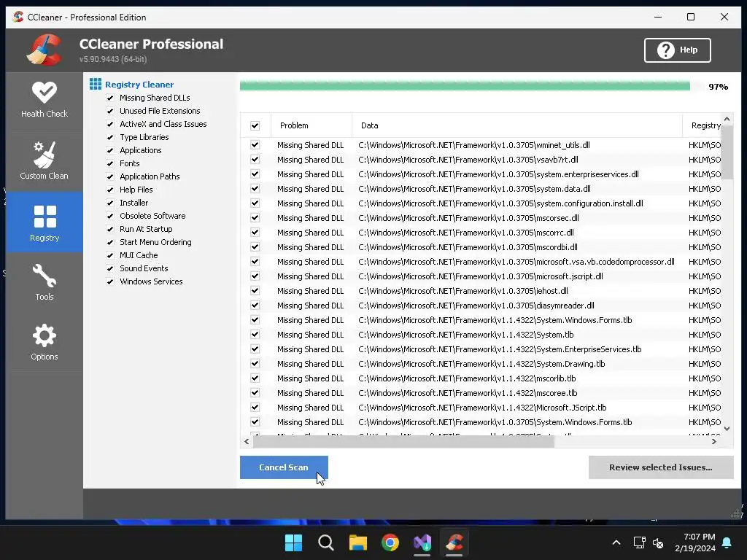Select the Registry sidebar section
Image resolution: width=747 pixels, height=560 pixels.
(44, 222)
